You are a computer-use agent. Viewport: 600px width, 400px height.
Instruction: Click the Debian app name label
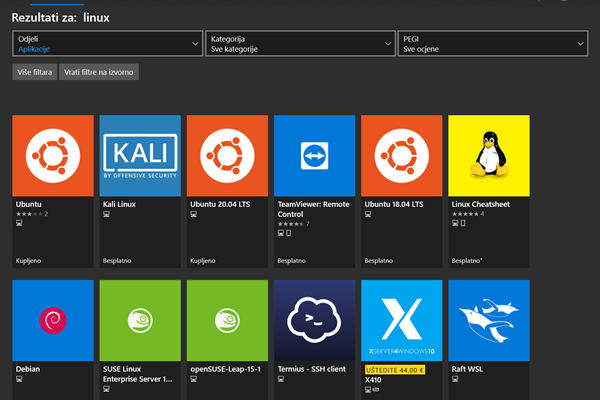pos(29,368)
